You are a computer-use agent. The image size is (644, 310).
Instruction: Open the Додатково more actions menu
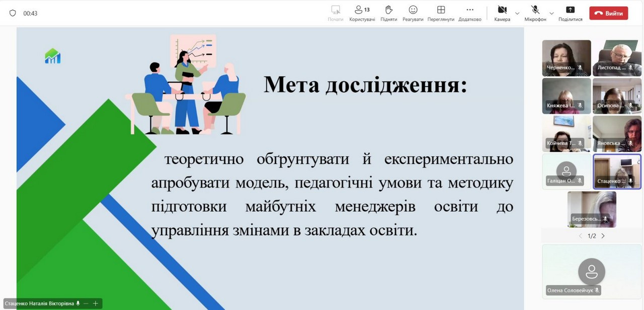click(469, 13)
